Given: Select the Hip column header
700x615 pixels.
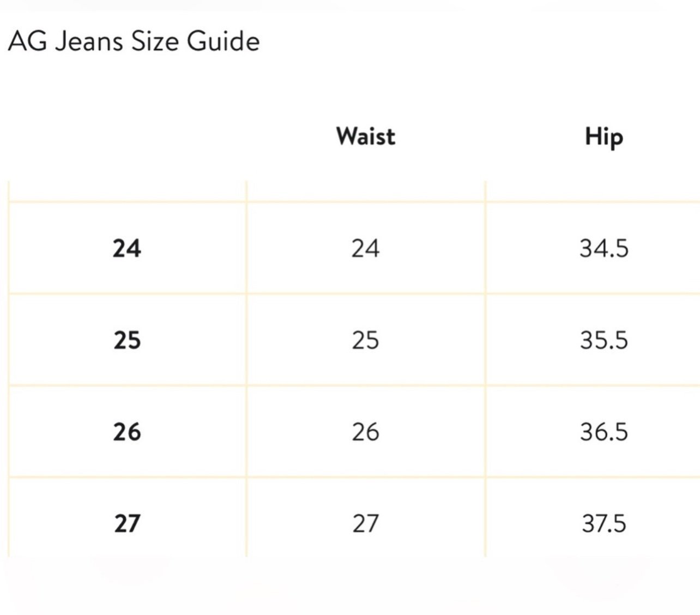Looking at the screenshot, I should pos(604,137).
